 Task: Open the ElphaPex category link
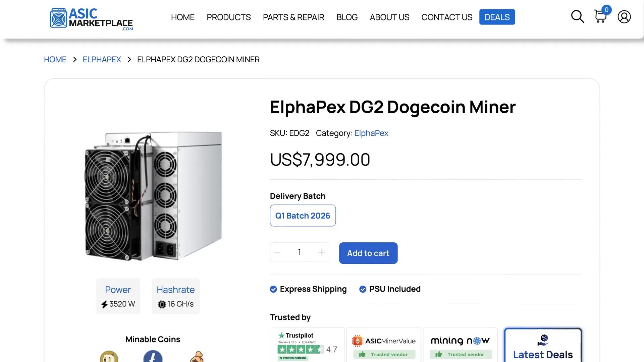pos(371,133)
